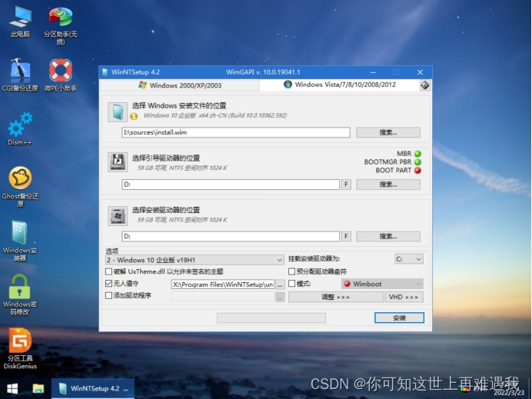Enable the 添加驱动程序 checkbox

point(109,295)
